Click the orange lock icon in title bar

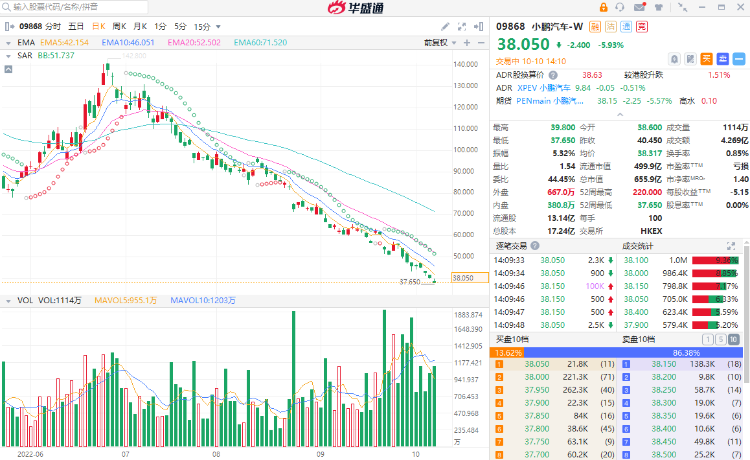click(603, 7)
